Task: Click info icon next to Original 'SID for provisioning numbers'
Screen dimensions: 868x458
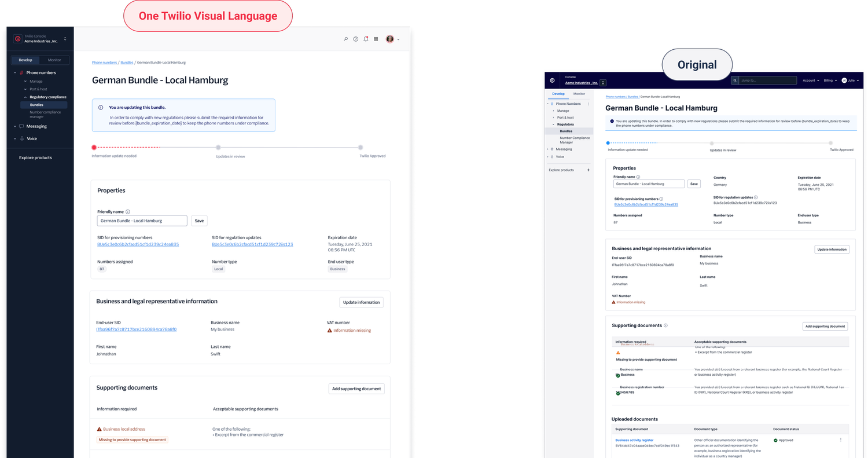Action: (661, 199)
